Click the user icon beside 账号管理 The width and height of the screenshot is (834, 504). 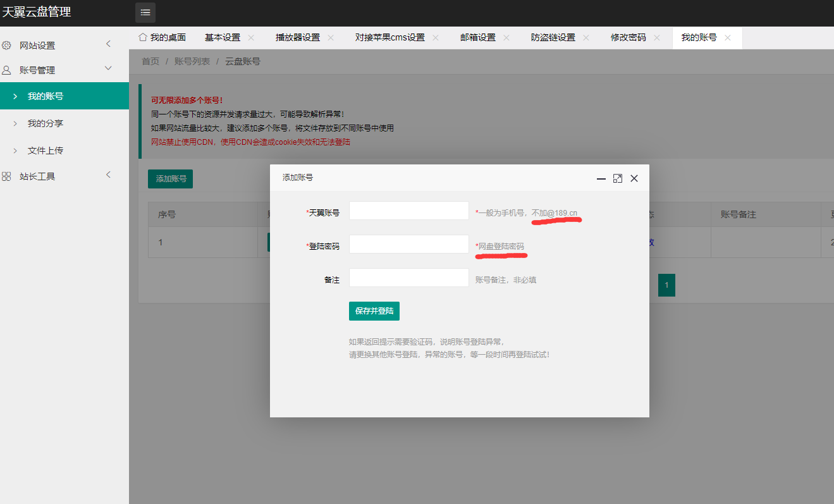6,70
